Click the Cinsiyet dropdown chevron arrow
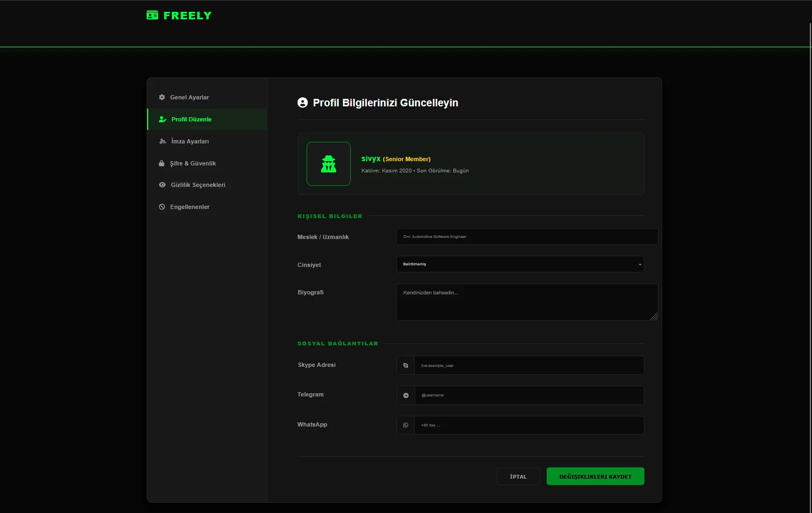 pyautogui.click(x=640, y=264)
